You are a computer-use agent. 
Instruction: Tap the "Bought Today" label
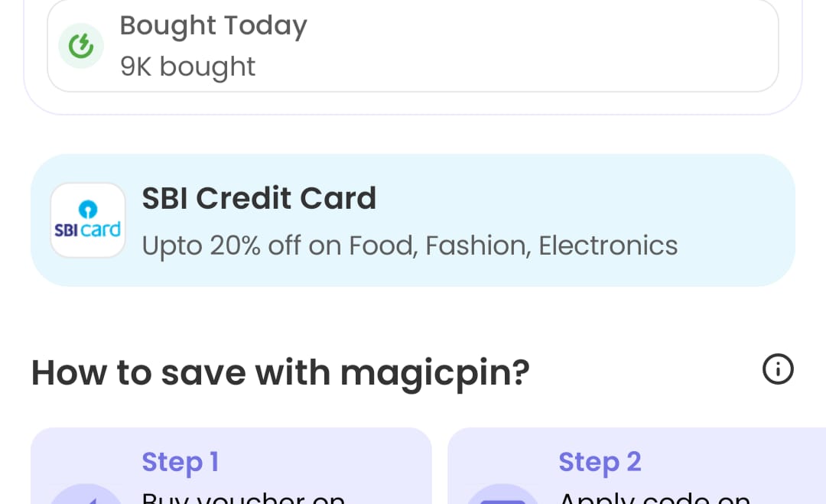click(213, 26)
